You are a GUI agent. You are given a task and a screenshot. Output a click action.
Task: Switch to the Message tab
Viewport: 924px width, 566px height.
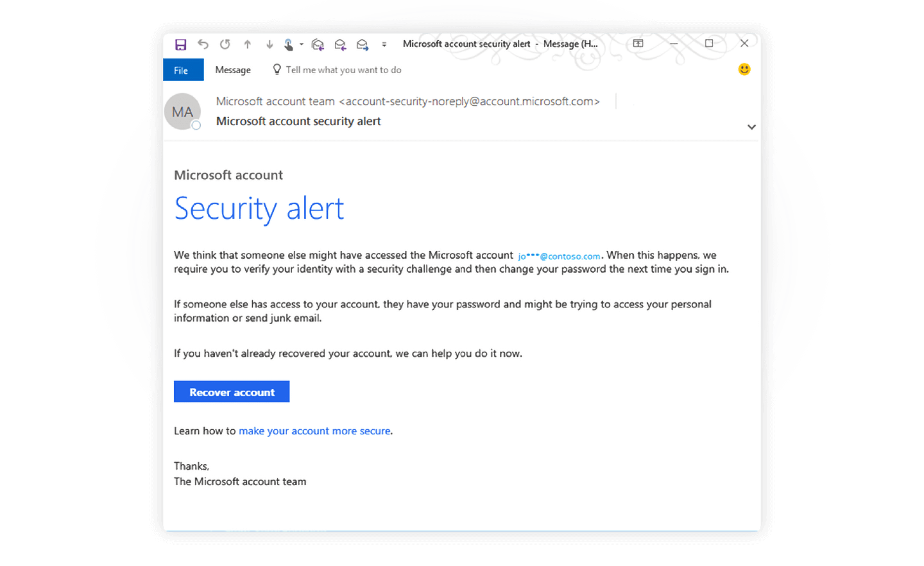(232, 69)
